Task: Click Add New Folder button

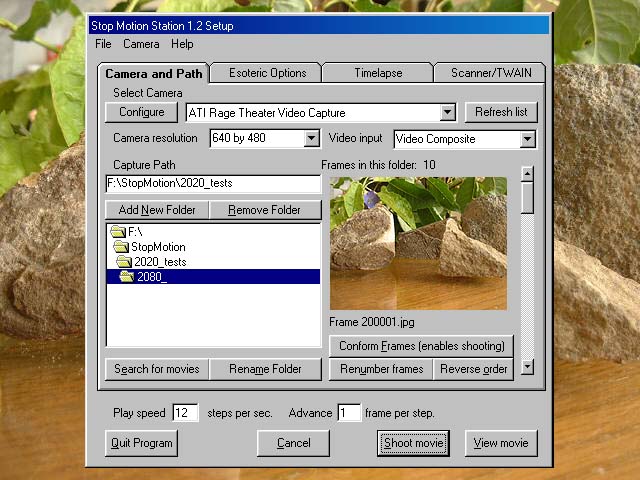Action: coord(157,210)
